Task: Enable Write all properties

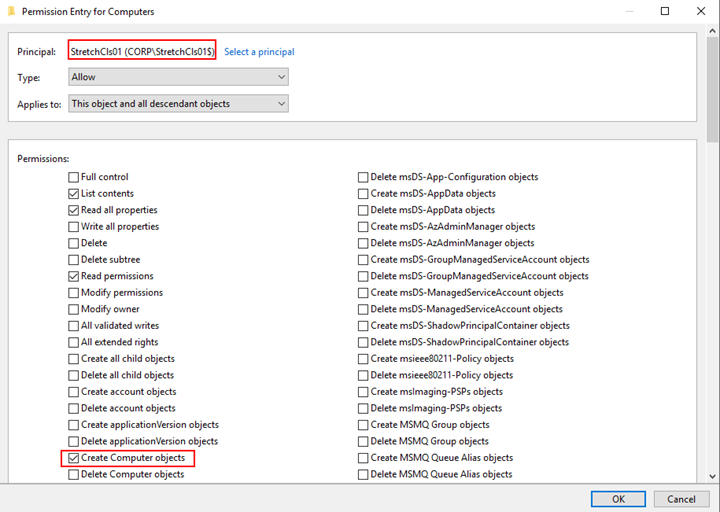Action: [x=73, y=227]
